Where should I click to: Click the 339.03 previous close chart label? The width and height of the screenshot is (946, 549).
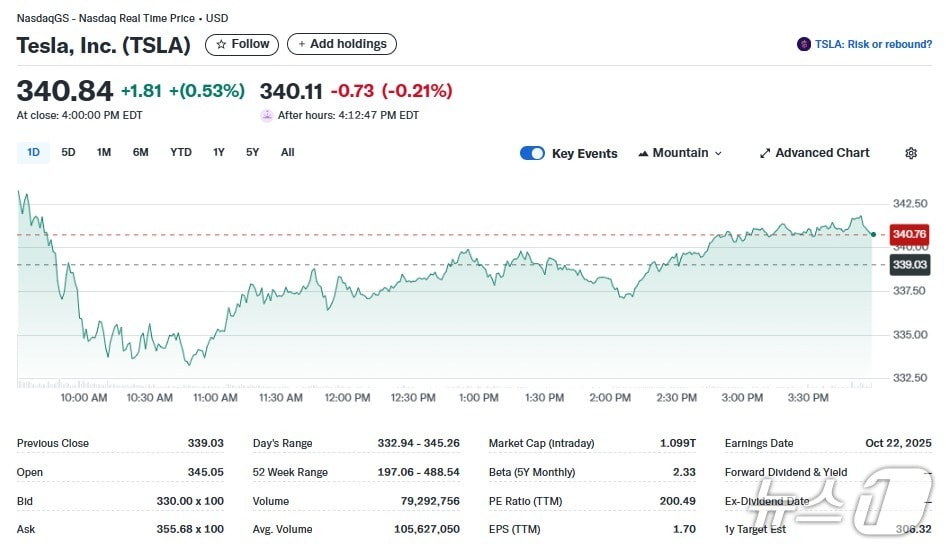(909, 265)
